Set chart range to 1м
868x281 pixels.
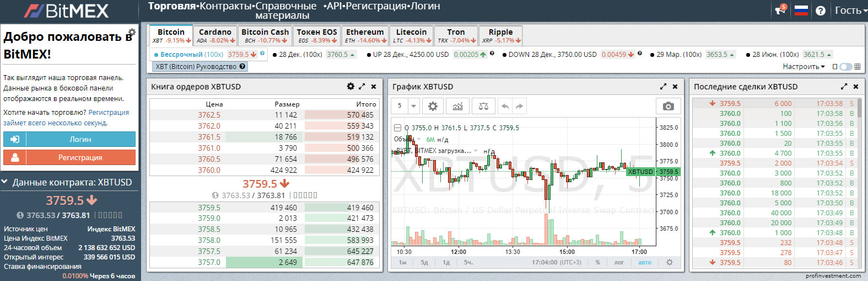point(403,262)
